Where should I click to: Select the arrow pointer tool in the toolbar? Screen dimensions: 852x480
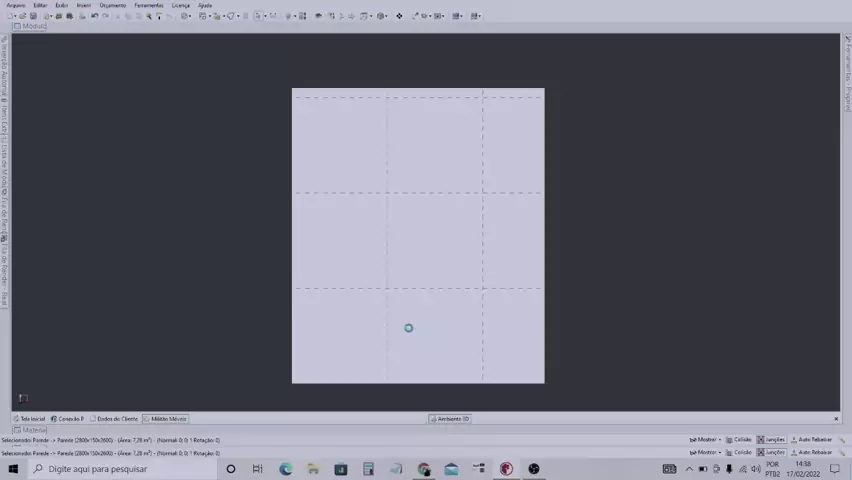(257, 16)
